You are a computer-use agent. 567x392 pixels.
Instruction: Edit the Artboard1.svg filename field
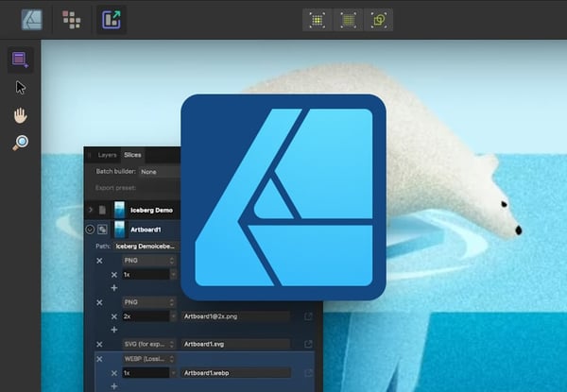pyautogui.click(x=235, y=344)
